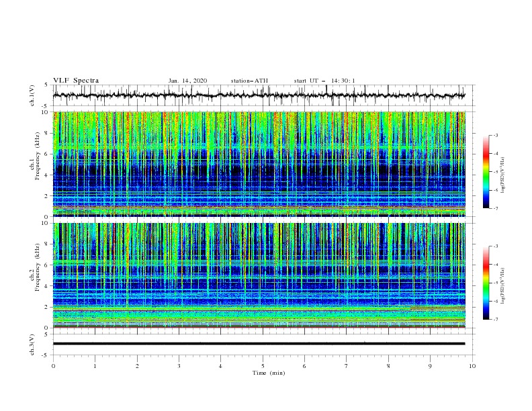
Task: Click the "ch.1(V)" waveform axis label
Action: [32, 95]
